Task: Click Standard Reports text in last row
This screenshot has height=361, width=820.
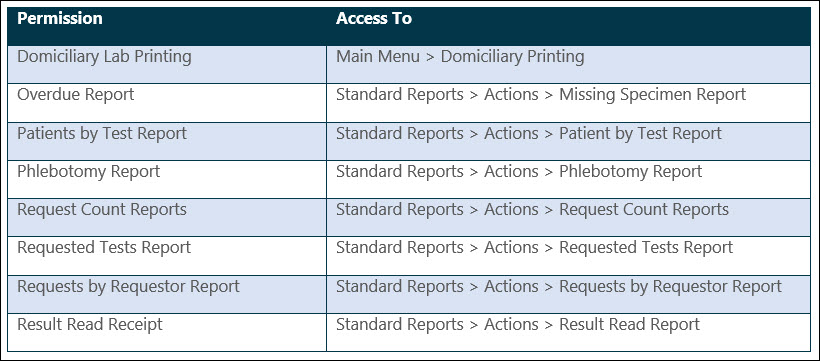Action: (x=400, y=324)
